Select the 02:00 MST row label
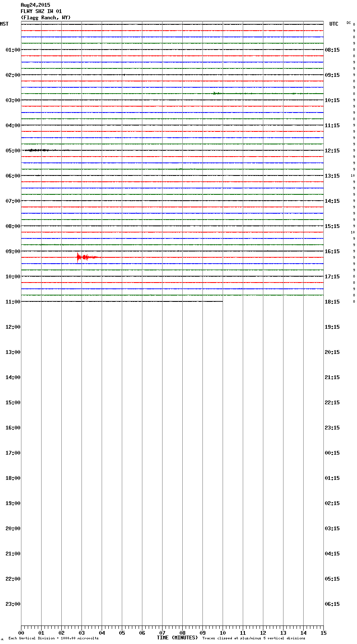 point(13,75)
